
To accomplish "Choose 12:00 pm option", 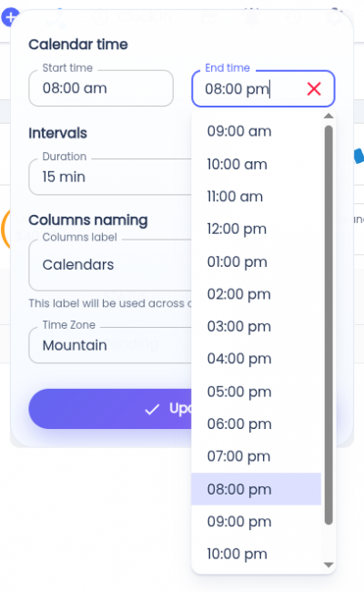I will (256, 230).
